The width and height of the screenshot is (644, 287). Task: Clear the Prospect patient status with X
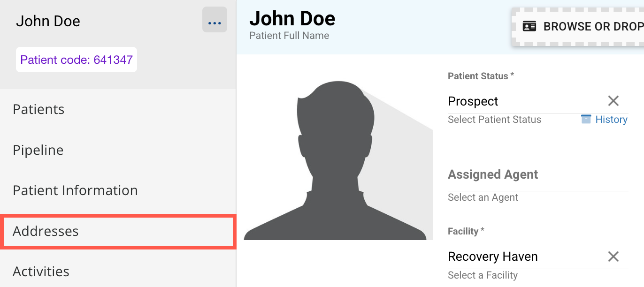coord(613,101)
